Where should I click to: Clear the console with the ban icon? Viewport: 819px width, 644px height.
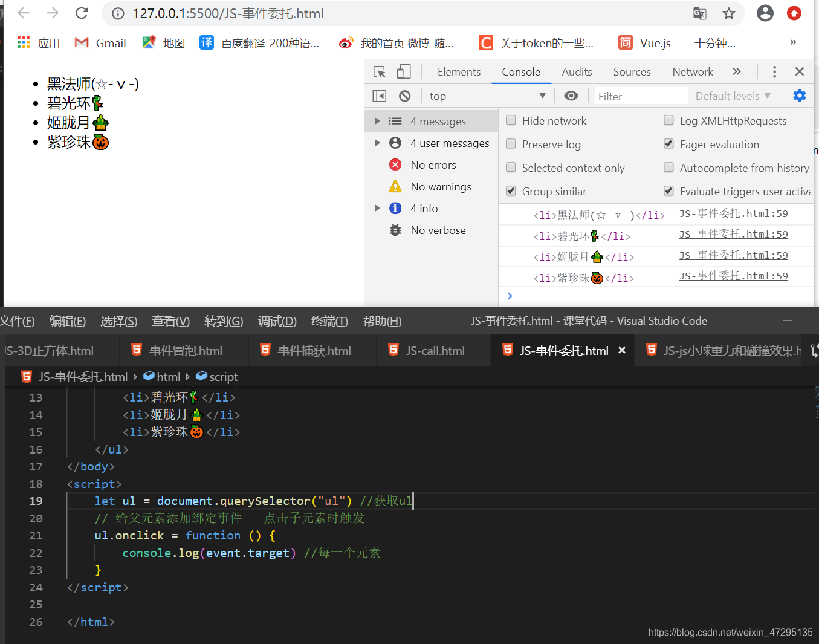pos(405,96)
